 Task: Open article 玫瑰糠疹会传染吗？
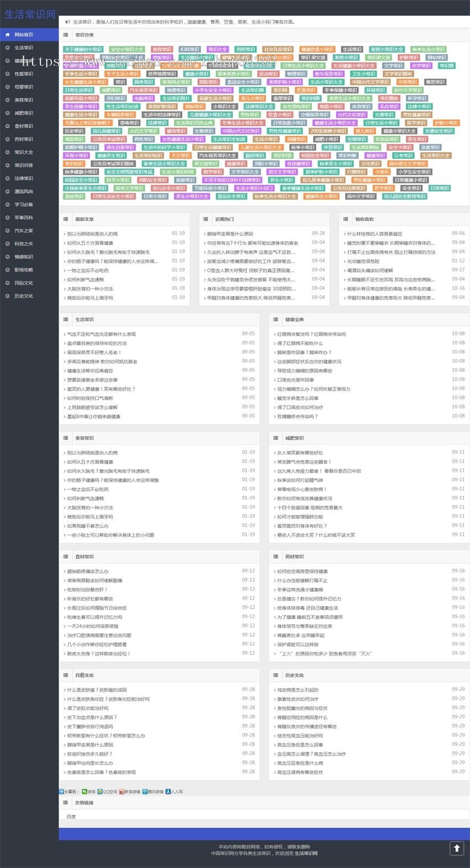[x=297, y=417]
